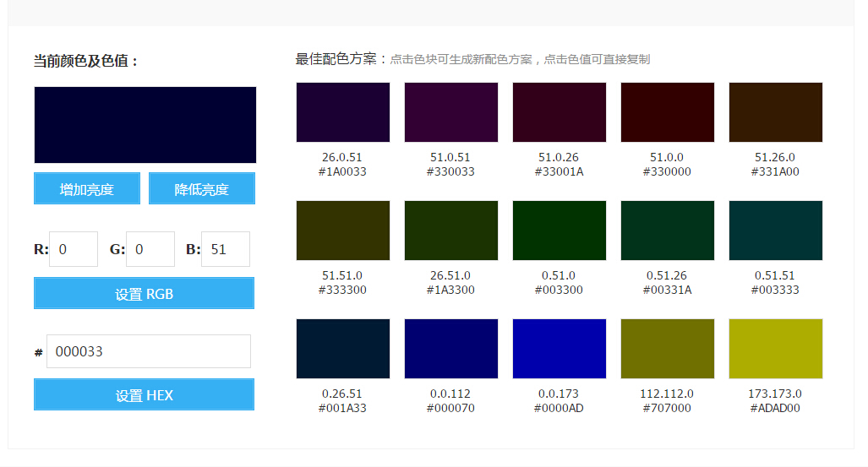This screenshot has height=467, width=868.
Task: Click the 增加亮度 button
Action: pyautogui.click(x=87, y=188)
